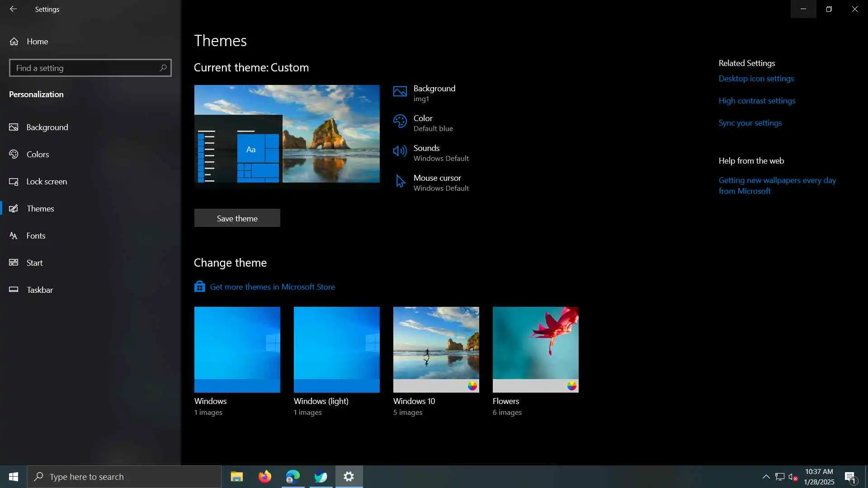Image resolution: width=868 pixels, height=488 pixels.
Task: Apply the Flowers theme
Action: coord(535,349)
